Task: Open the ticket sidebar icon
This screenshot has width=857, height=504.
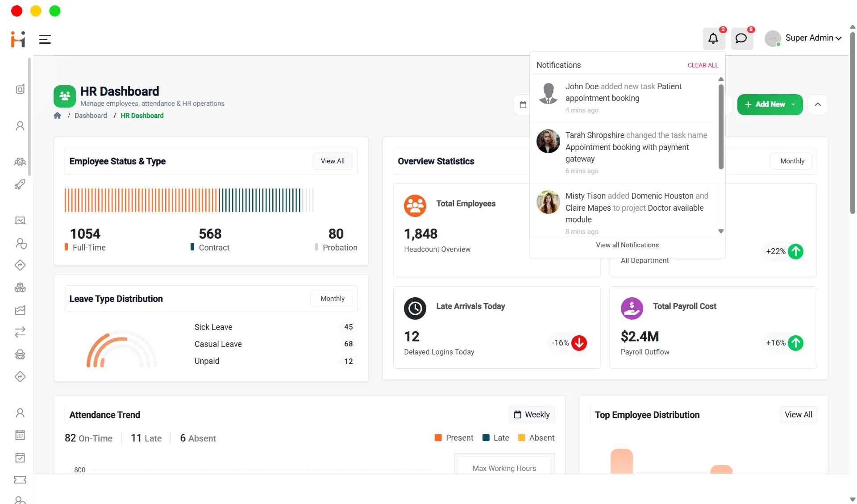Action: (20, 480)
